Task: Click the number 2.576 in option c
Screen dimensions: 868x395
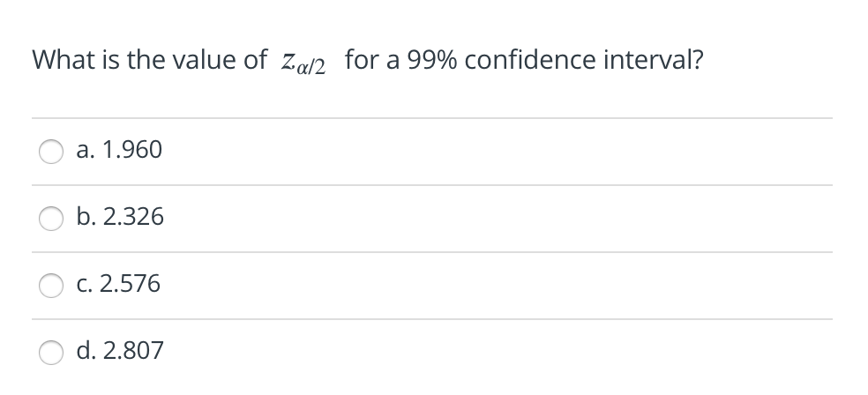Action: tap(131, 284)
